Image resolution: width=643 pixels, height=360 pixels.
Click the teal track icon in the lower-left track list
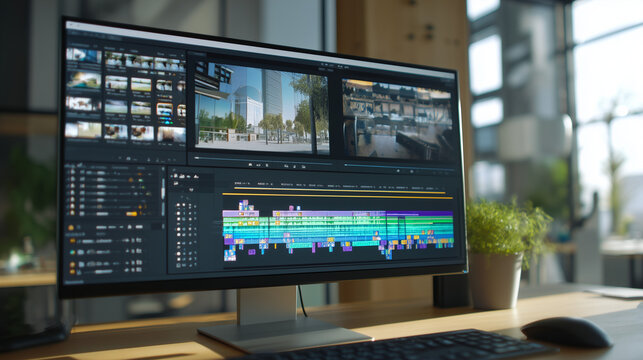tap(73, 252)
